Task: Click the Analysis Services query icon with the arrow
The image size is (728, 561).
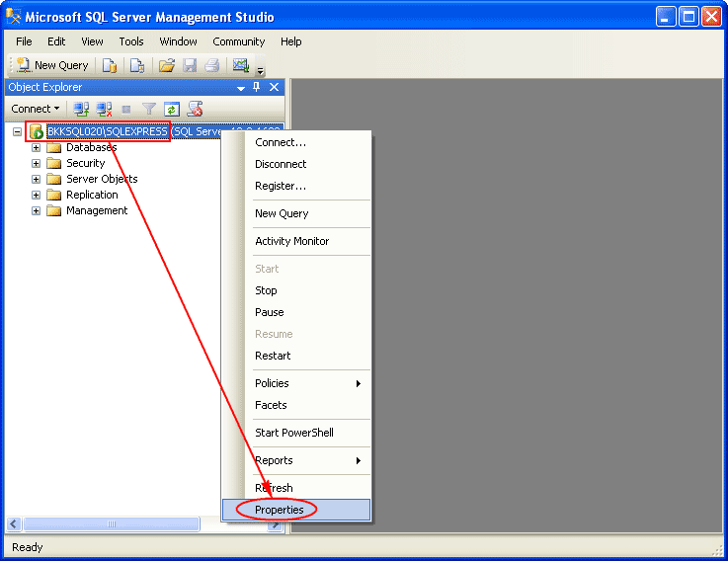Action: click(x=137, y=65)
